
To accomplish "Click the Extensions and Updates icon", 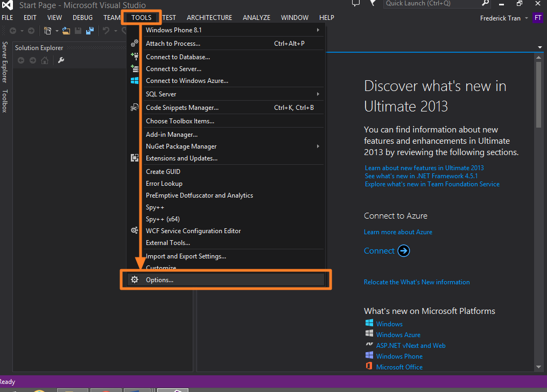I will click(x=135, y=158).
